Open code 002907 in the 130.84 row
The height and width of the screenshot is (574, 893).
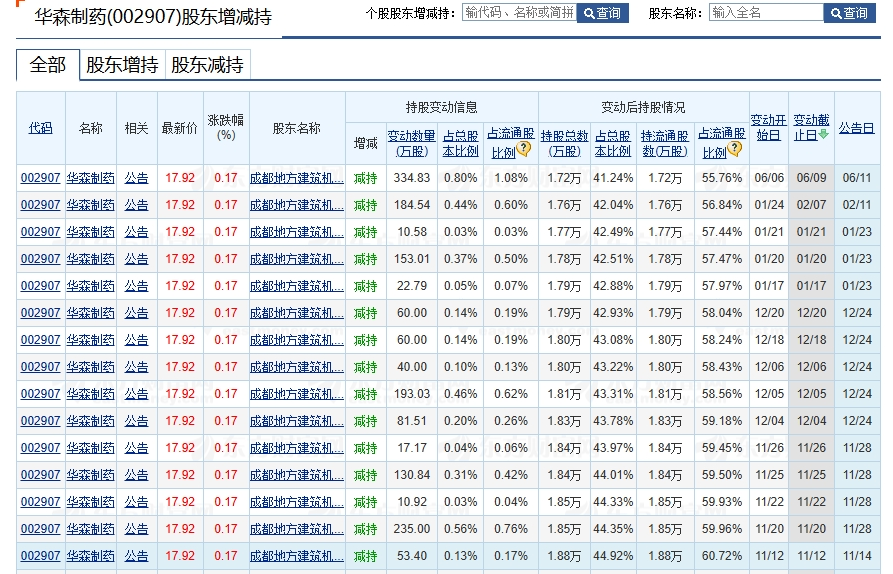(40, 474)
